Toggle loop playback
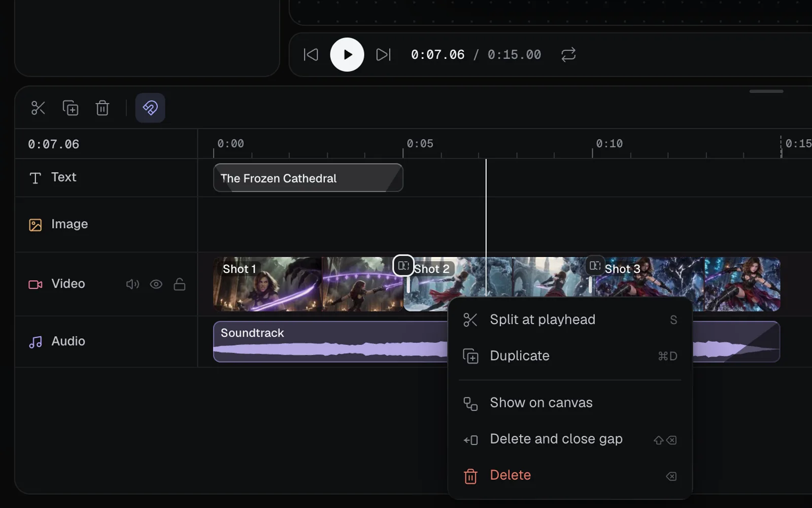The width and height of the screenshot is (812, 508). click(x=568, y=54)
